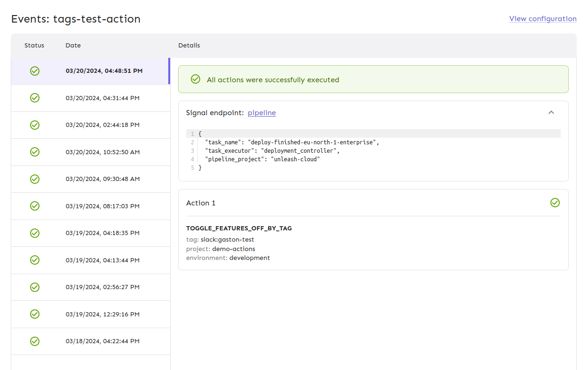The width and height of the screenshot is (588, 370).
Task: Click green check icon in success banner
Action: coord(196,79)
